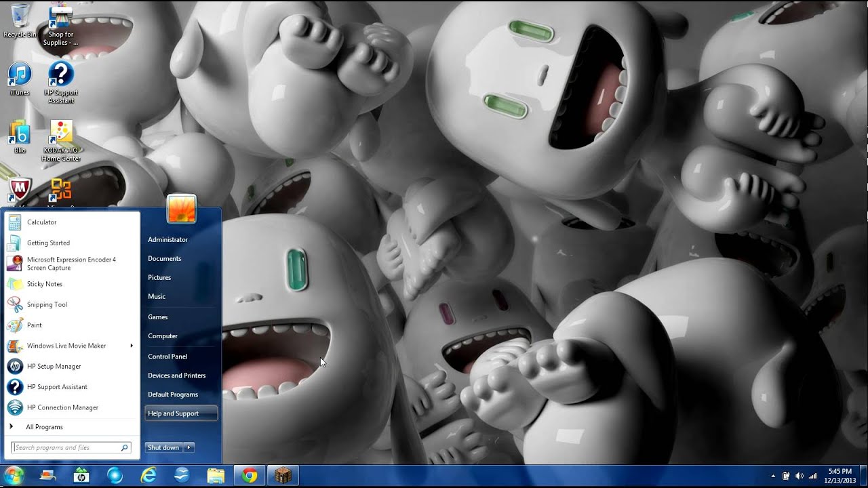Open the Windows Explorer folder taskbar icon
The width and height of the screenshot is (868, 488).
click(216, 476)
